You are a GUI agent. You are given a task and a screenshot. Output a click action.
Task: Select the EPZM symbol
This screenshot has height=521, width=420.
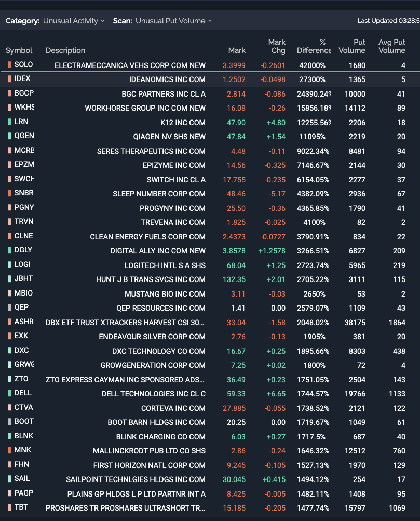pos(24,165)
